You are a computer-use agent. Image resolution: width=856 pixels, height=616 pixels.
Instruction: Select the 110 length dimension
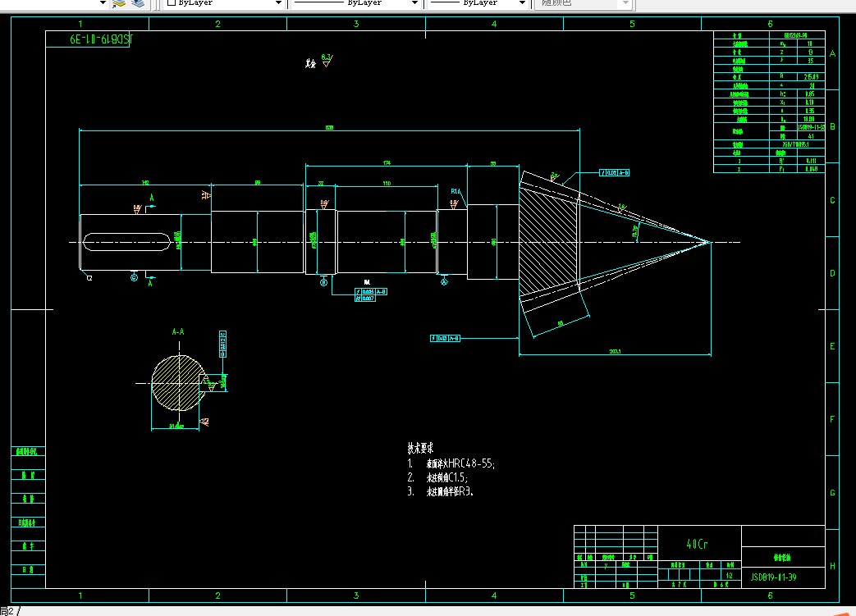pos(387,184)
